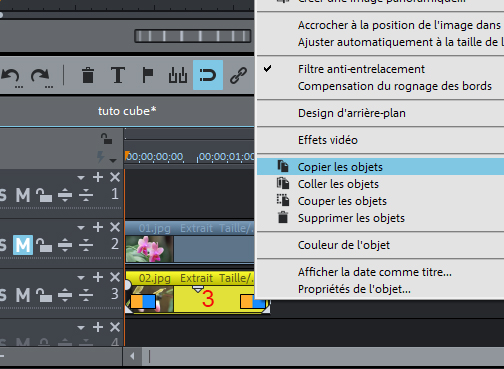This screenshot has width=504, height=369.
Task: Add a track using track 2 plus icon
Action: click(x=98, y=227)
